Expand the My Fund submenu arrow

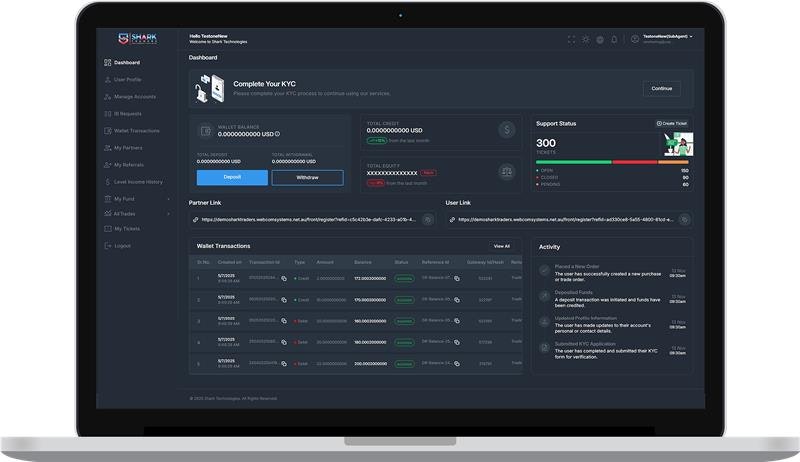[x=168, y=199]
